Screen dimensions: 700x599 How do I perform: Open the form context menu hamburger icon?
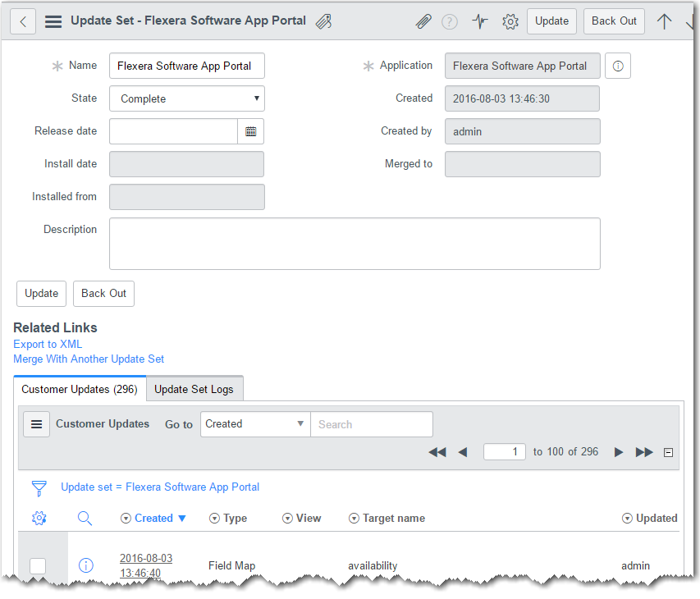click(53, 21)
